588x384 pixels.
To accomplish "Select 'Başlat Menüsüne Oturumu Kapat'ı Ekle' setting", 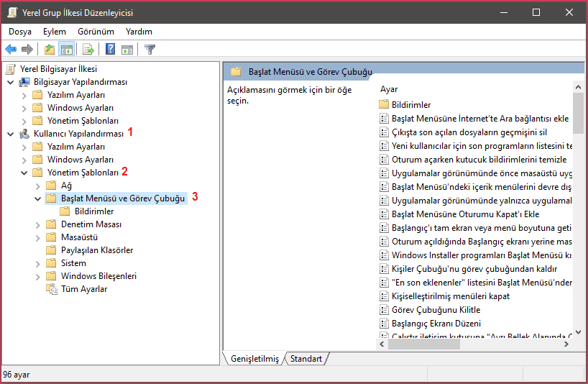I will click(x=465, y=214).
